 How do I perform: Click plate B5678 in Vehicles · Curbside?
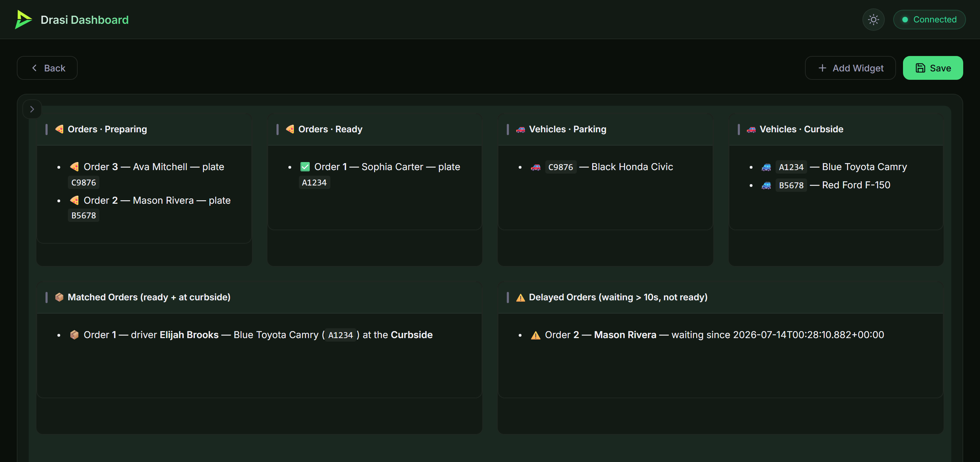point(791,185)
